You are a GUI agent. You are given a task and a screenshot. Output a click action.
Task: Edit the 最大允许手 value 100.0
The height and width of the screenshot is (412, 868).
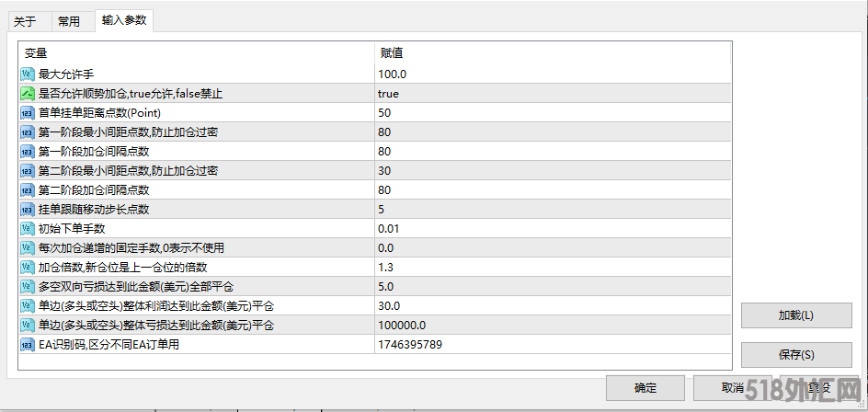(553, 74)
